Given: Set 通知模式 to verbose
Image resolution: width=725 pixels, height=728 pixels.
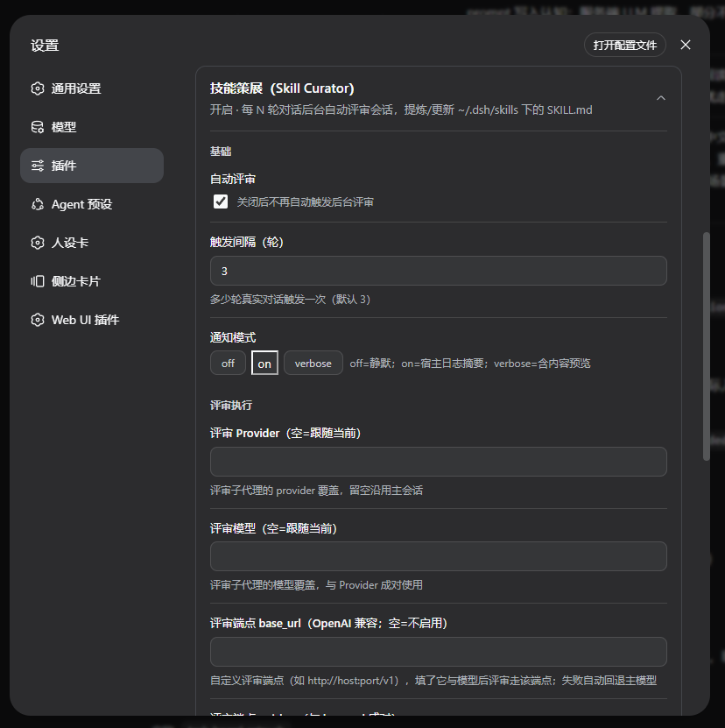Looking at the screenshot, I should [x=313, y=363].
